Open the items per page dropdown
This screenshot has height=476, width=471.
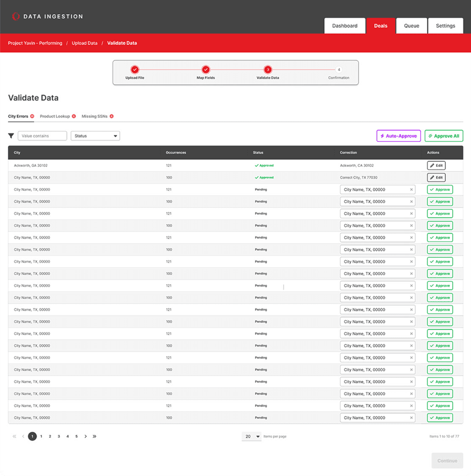click(x=251, y=436)
